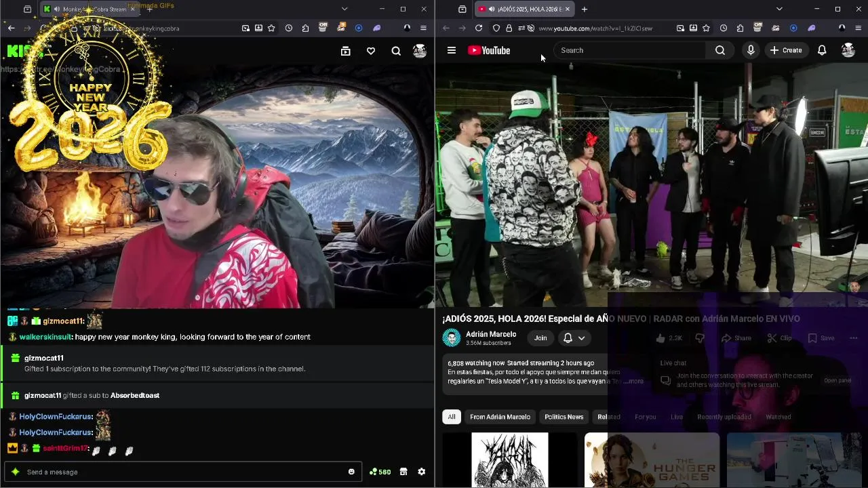Open the Adrián Marcelo channel name link
The height and width of the screenshot is (488, 868).
tap(491, 334)
